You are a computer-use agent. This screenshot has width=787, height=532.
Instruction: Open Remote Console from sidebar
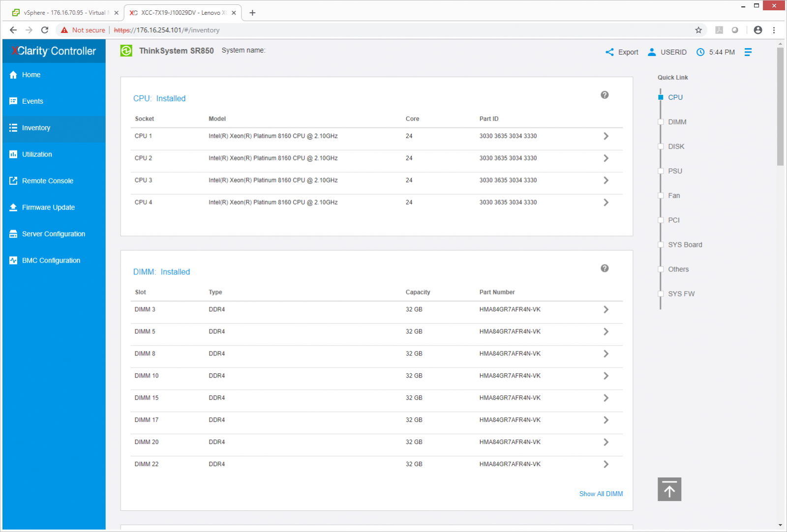coord(47,181)
